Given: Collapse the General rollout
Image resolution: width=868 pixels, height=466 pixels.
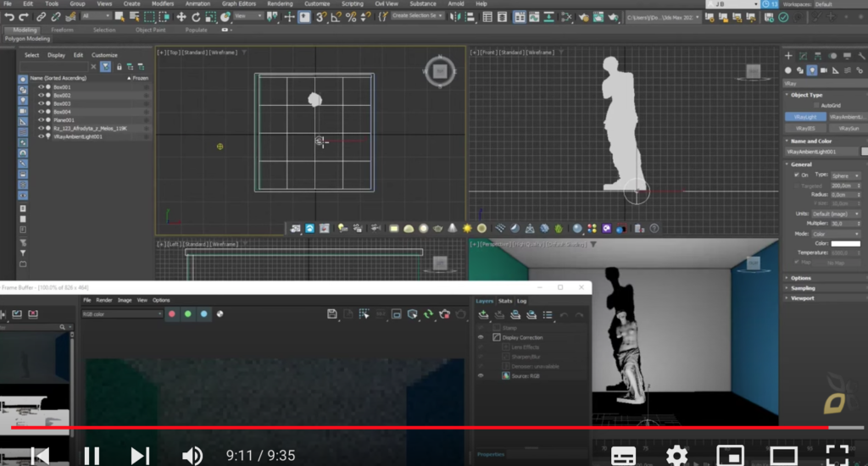Looking at the screenshot, I should (801, 164).
